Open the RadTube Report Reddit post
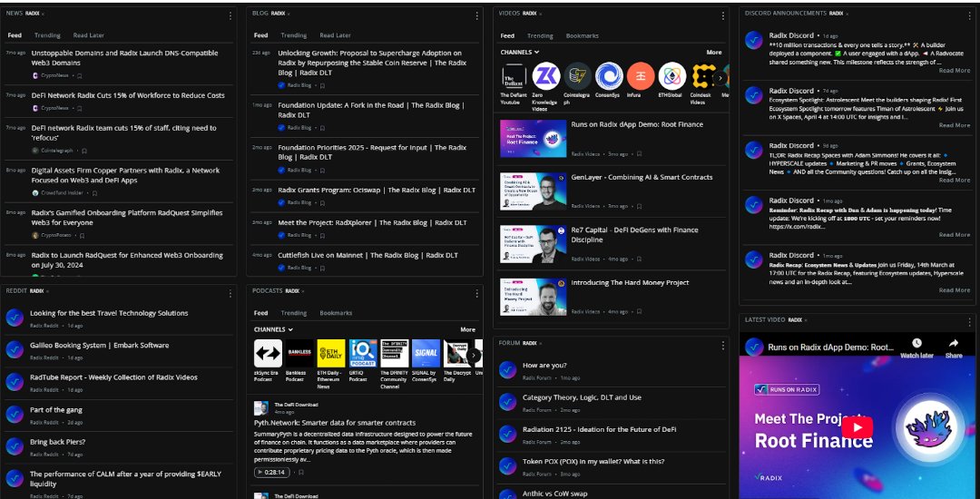The width and height of the screenshot is (980, 499). point(113,377)
